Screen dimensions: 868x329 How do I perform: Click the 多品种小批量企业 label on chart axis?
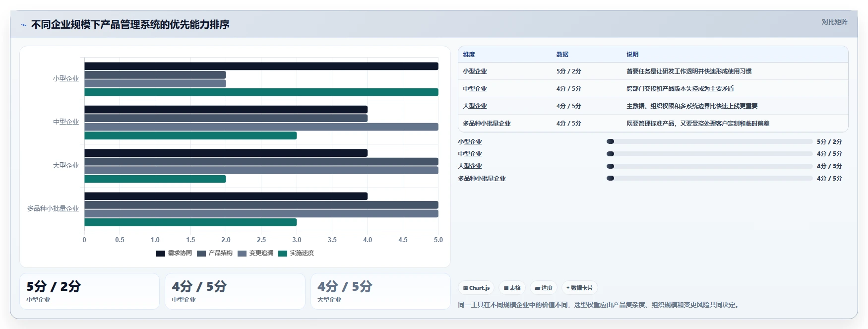coord(53,208)
